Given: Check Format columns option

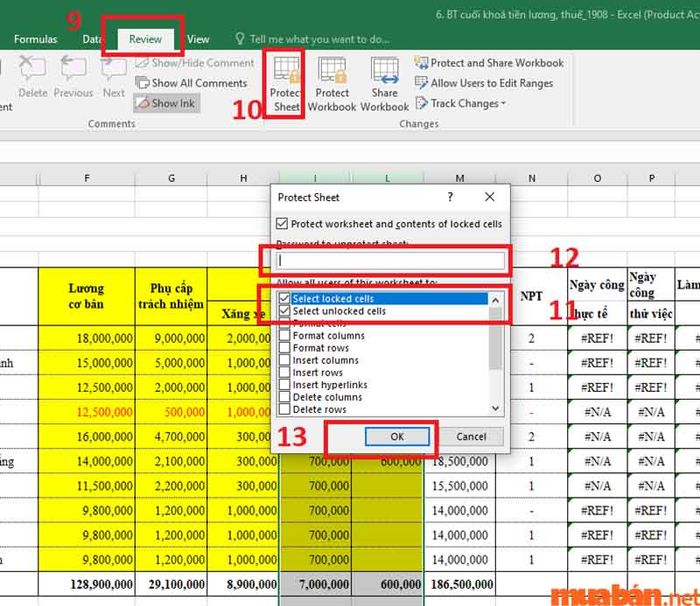Looking at the screenshot, I should click(x=284, y=335).
